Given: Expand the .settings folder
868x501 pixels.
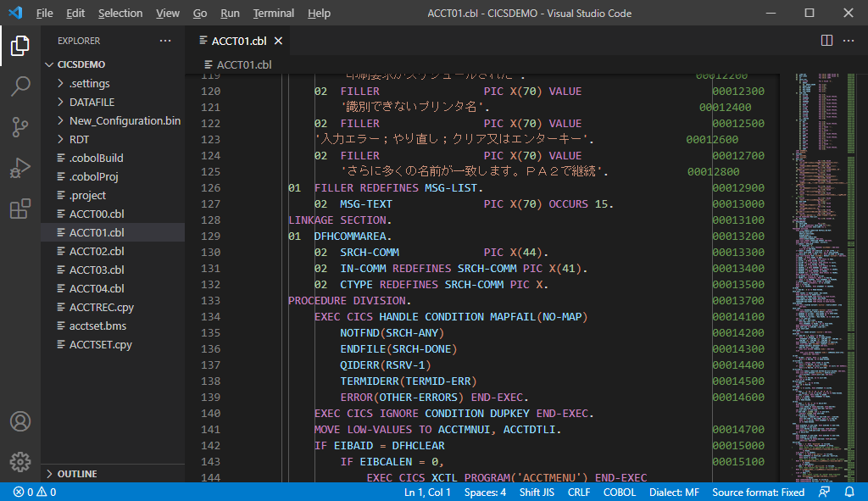Looking at the screenshot, I should click(89, 84).
